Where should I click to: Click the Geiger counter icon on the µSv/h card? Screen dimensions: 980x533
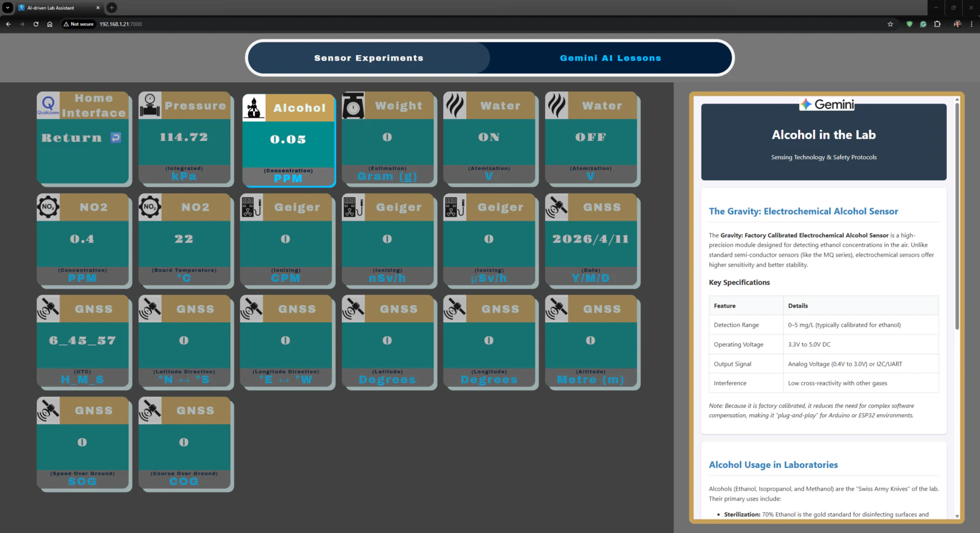tap(455, 207)
